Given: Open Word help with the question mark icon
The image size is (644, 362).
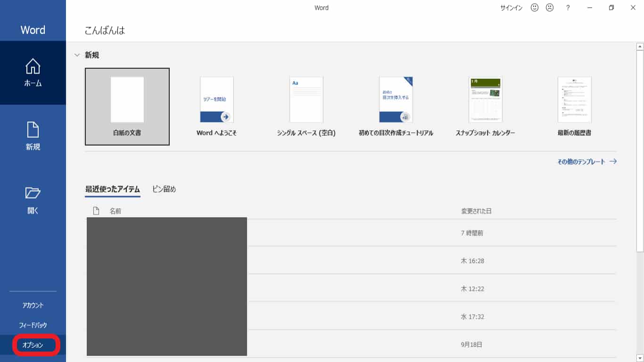Looking at the screenshot, I should tap(568, 7).
